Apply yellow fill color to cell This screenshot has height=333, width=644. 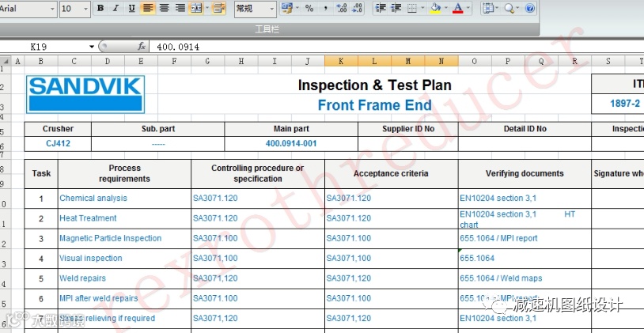435,8
